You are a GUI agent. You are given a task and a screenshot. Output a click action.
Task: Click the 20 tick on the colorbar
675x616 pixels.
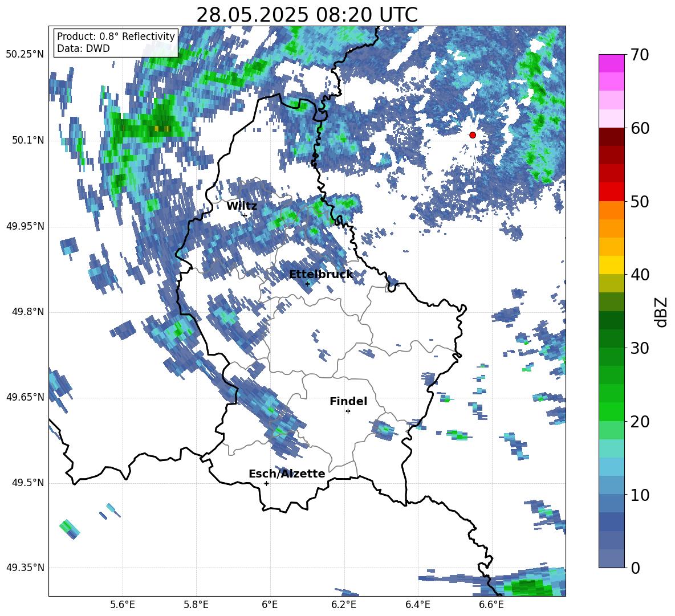(x=639, y=422)
